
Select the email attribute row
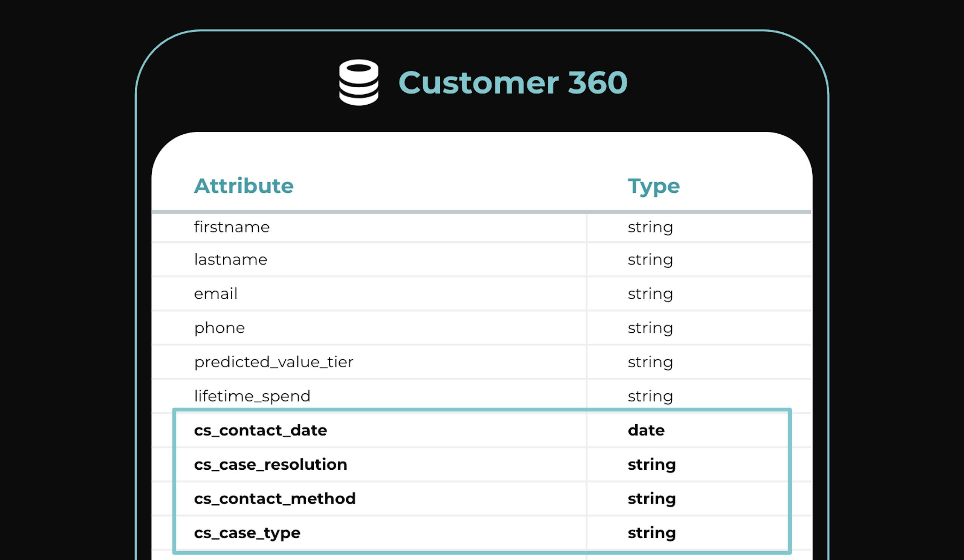coord(216,294)
